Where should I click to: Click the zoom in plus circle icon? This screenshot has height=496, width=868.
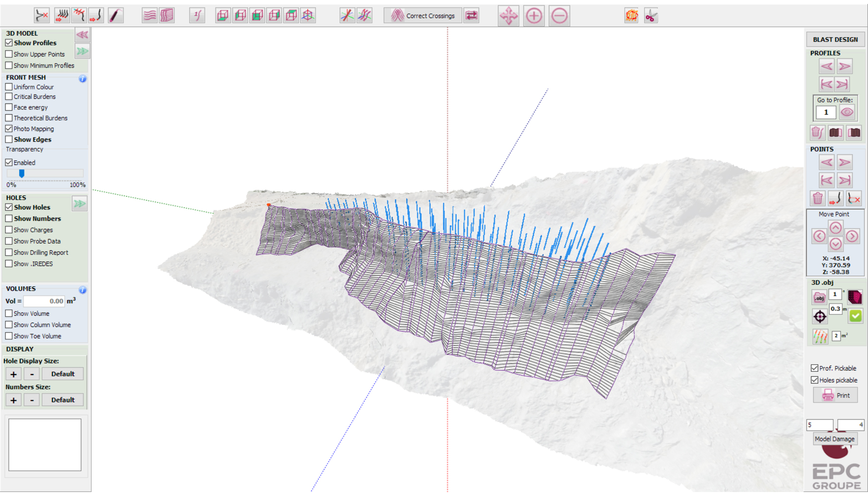point(534,16)
